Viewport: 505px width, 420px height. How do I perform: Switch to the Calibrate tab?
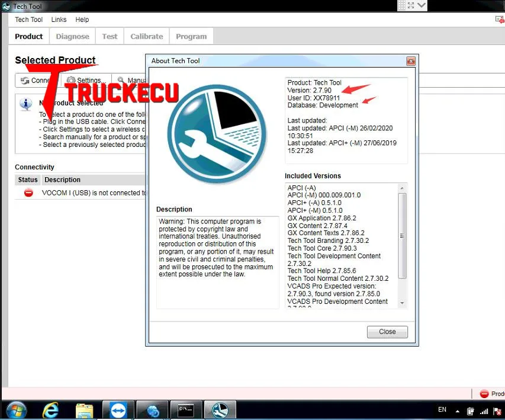click(147, 36)
